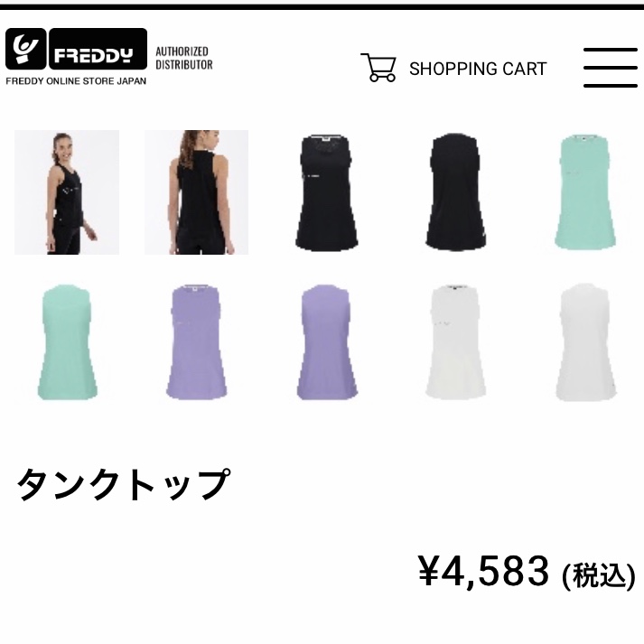Open the hamburger menu
This screenshot has height=644, width=644.
(x=611, y=68)
